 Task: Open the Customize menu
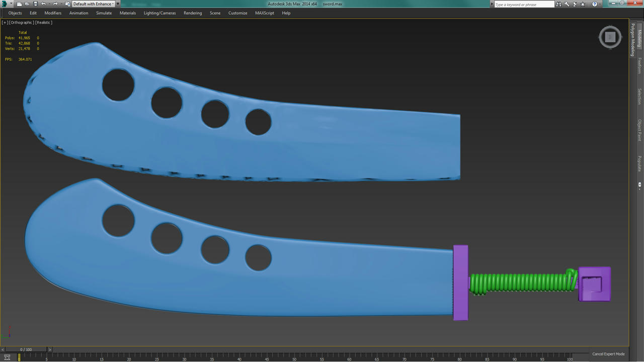[238, 13]
